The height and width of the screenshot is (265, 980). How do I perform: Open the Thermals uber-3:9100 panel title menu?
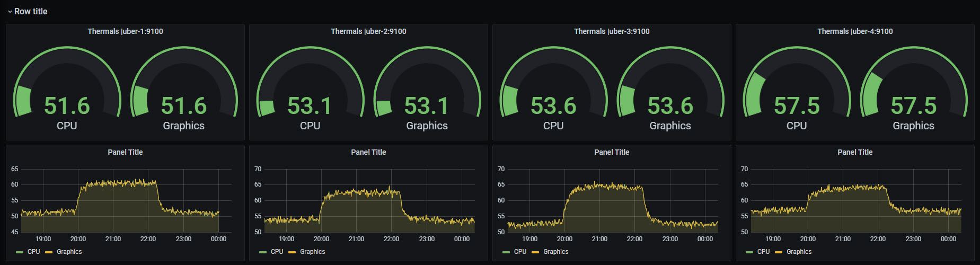coord(612,31)
